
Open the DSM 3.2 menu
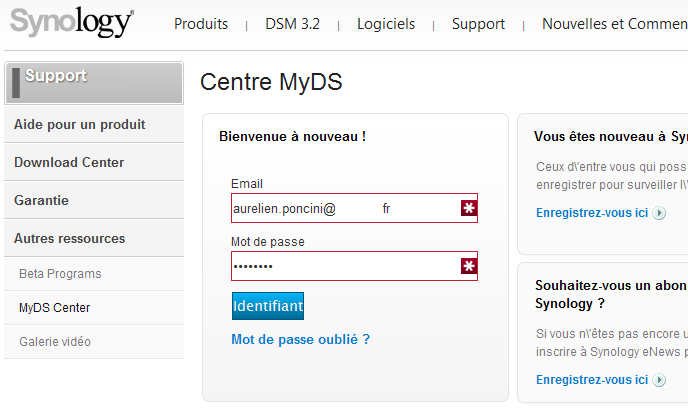293,24
